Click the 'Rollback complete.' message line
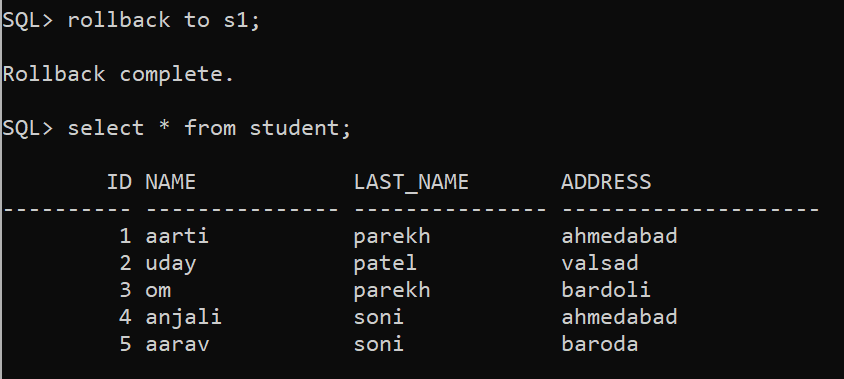 [118, 74]
